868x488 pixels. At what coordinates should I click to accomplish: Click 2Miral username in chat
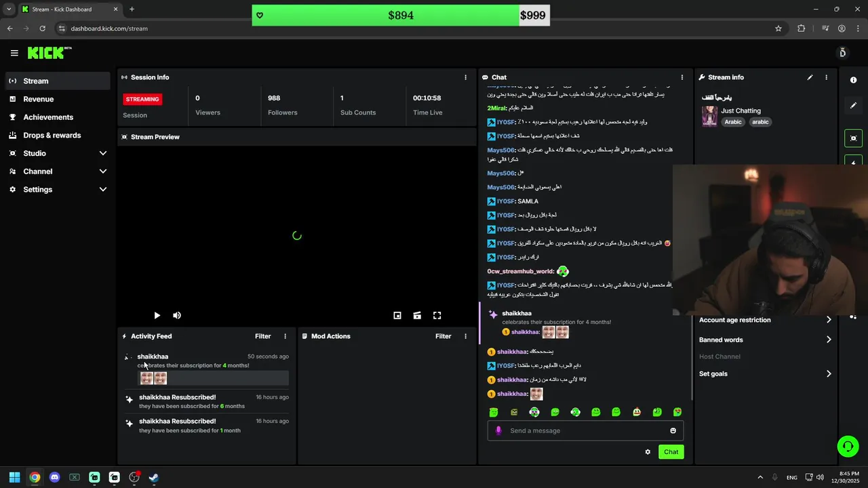tap(496, 108)
